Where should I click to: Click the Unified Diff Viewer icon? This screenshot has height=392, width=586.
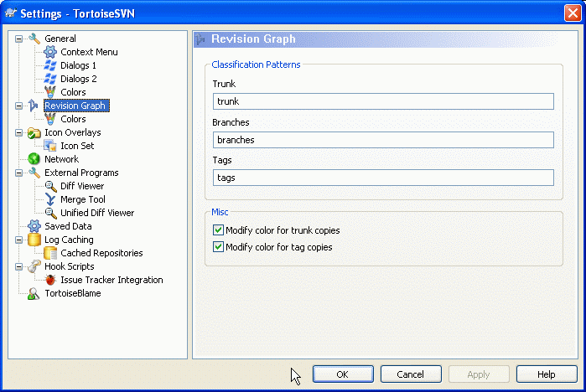click(x=50, y=213)
